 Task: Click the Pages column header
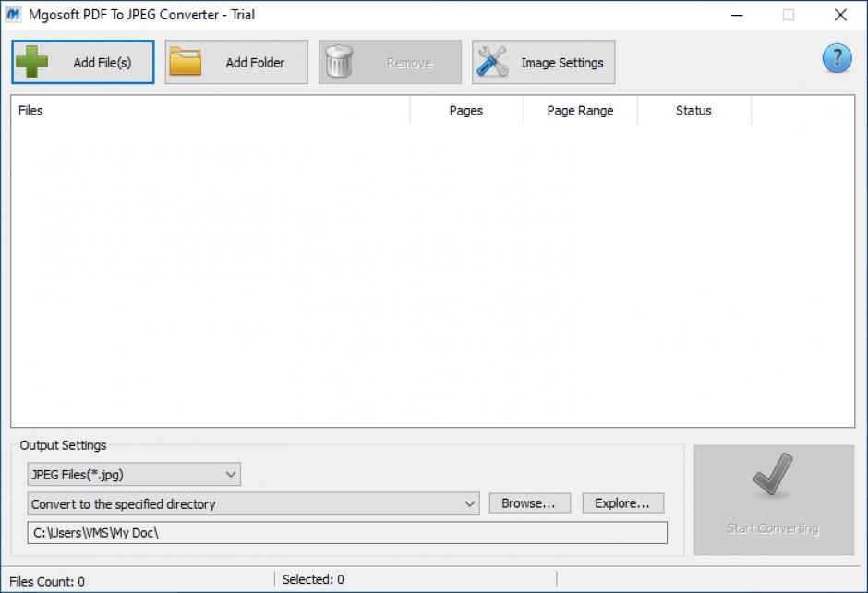click(466, 110)
